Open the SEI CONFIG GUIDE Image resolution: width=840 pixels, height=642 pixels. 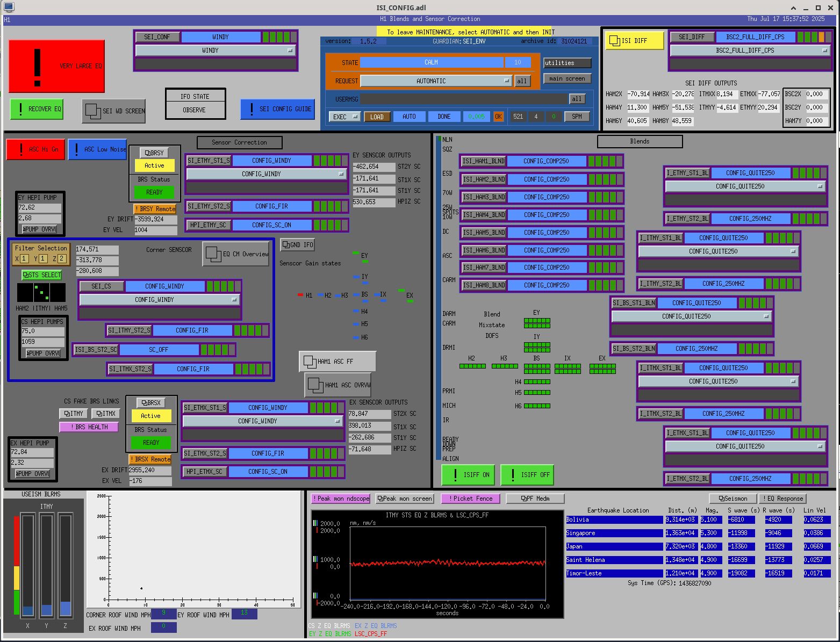[277, 109]
